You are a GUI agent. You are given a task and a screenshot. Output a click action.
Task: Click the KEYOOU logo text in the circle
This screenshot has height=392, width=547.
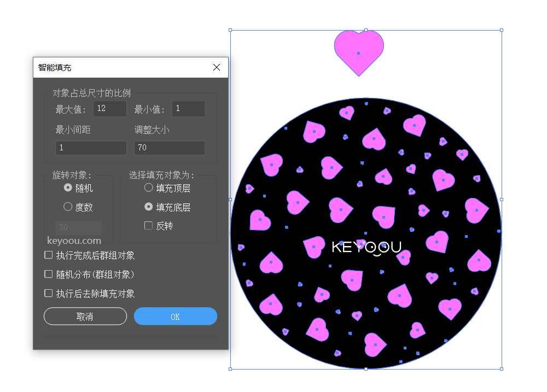coord(366,247)
